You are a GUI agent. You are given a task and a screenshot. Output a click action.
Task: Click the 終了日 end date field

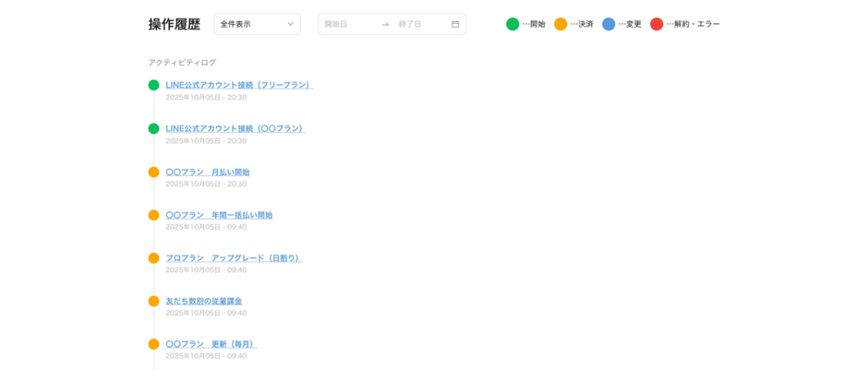[417, 24]
